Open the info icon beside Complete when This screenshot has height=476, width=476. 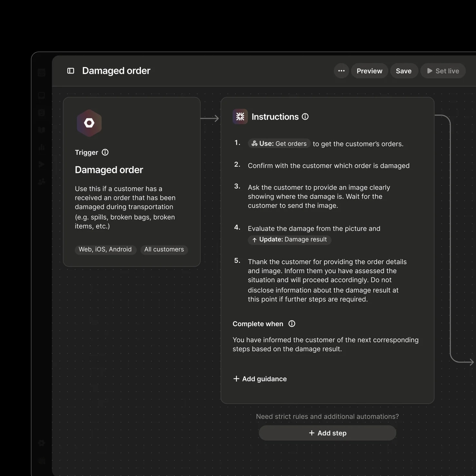click(x=292, y=324)
